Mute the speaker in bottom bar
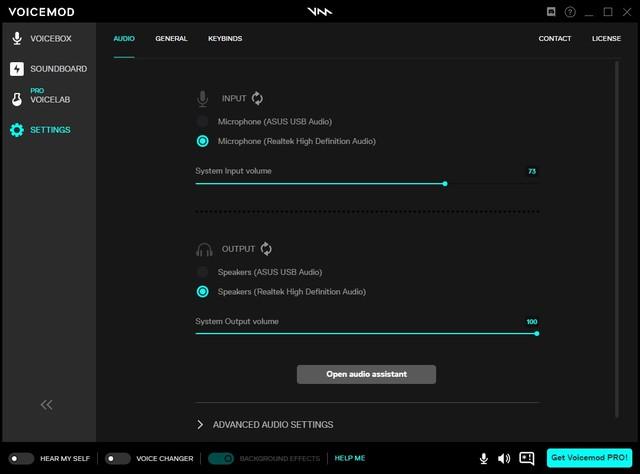 [503, 458]
